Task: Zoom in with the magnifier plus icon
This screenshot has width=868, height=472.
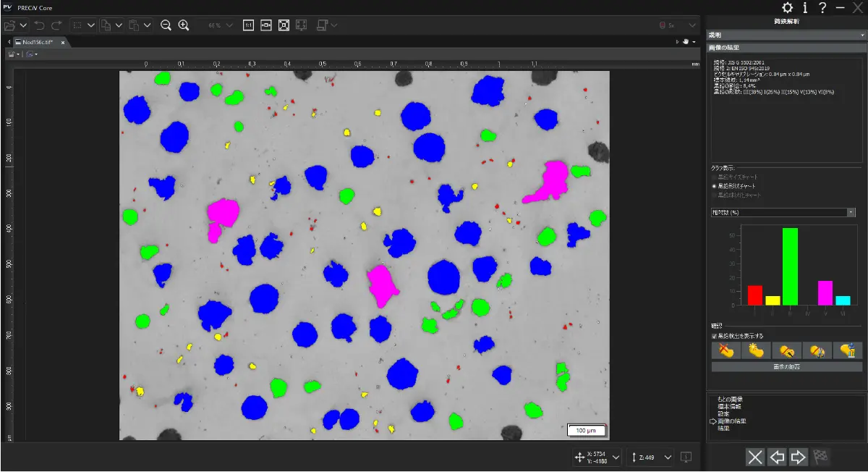Action: [x=183, y=25]
